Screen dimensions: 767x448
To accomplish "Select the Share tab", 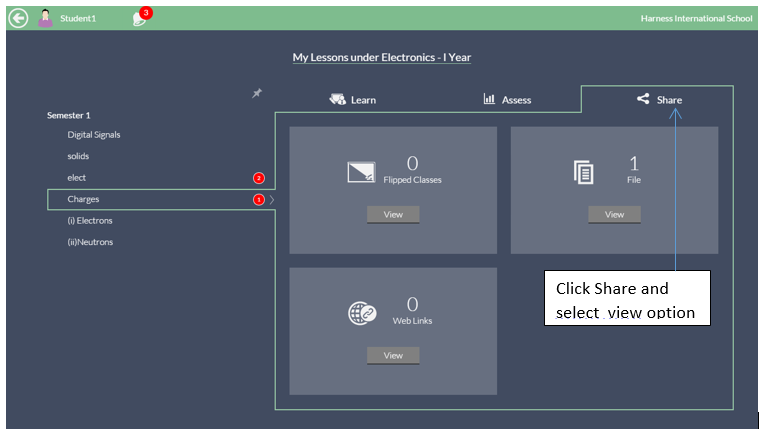I will tap(659, 99).
